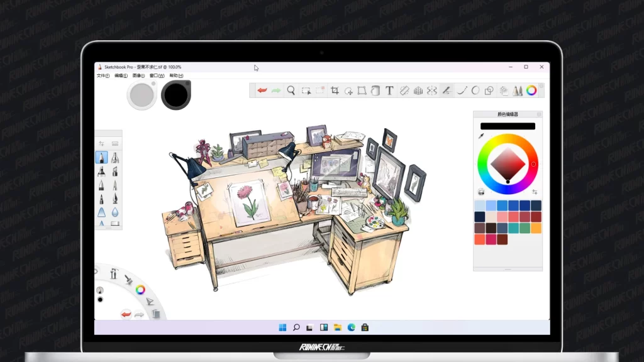Select the Crop tool

coord(335,90)
